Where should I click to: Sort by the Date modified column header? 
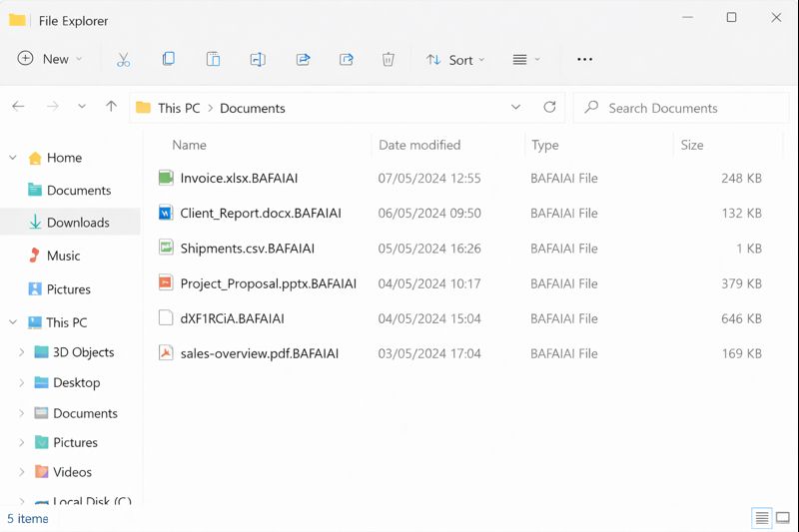419,145
